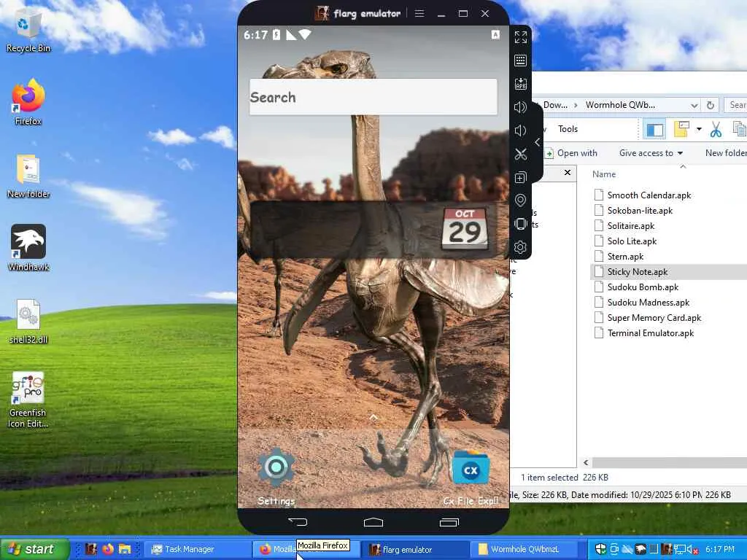Click the Explorer Cut scissors icon

pos(716,129)
